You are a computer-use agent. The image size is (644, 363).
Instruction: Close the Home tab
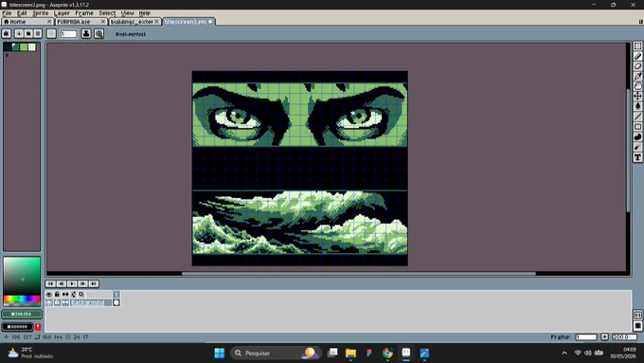coord(49,22)
